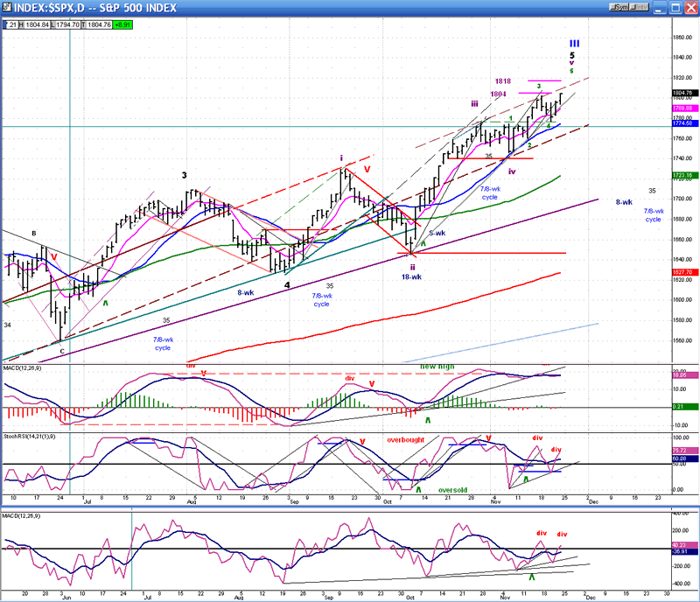Select the MACD(12,26,9) label in bottom panel

pos(24,514)
